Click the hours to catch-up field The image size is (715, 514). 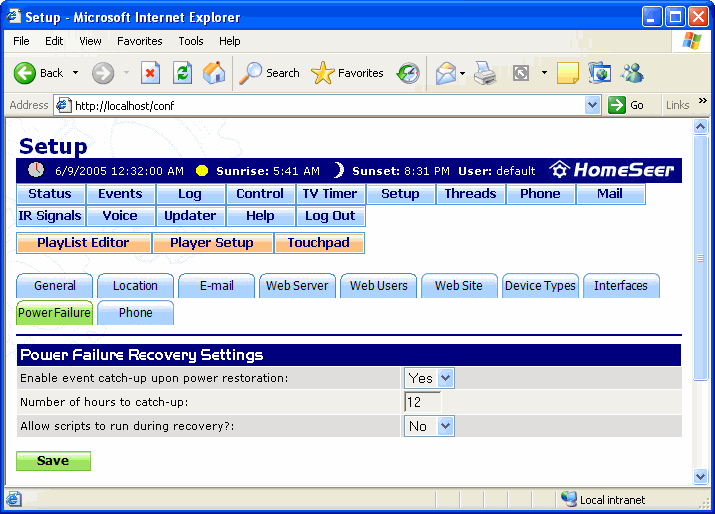coord(423,402)
